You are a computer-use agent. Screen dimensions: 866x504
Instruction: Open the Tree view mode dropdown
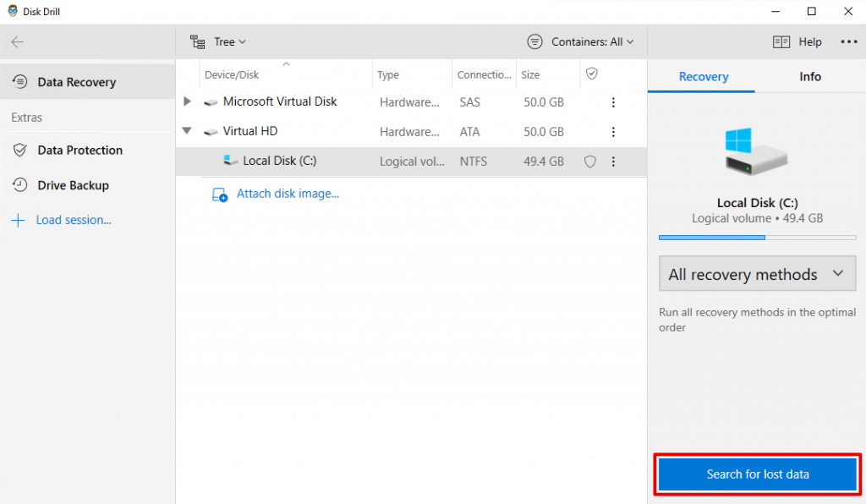click(218, 41)
